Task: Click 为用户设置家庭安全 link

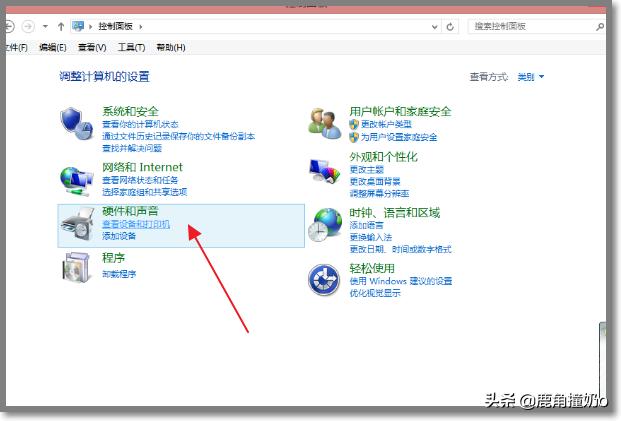Action: [399, 137]
